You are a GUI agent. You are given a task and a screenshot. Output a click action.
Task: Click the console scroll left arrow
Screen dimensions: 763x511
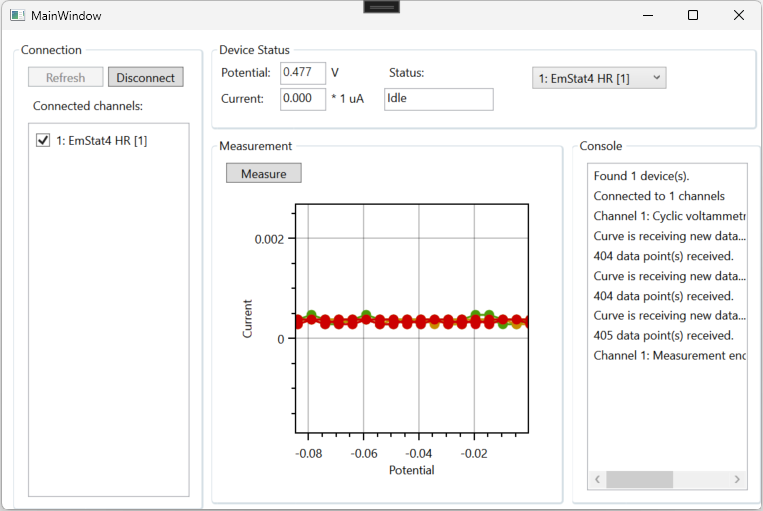click(x=597, y=479)
